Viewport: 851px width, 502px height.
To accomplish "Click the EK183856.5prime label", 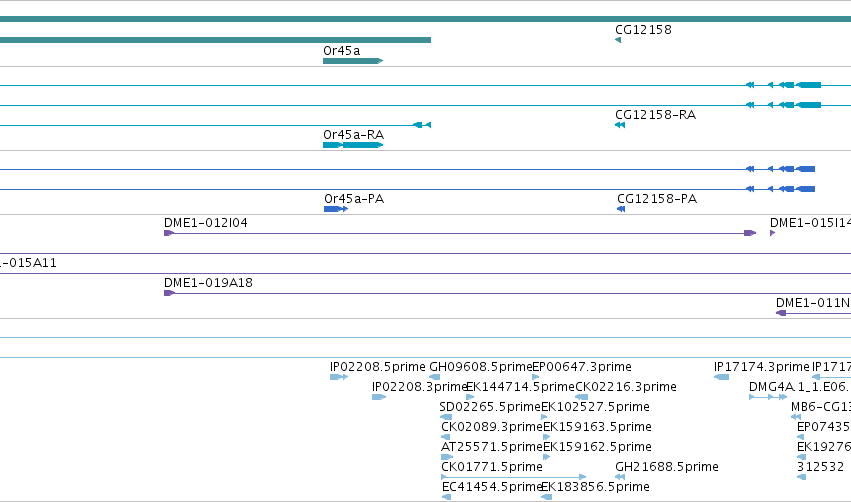I will (x=595, y=487).
